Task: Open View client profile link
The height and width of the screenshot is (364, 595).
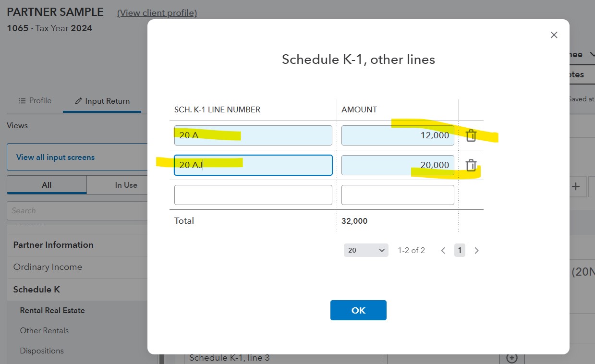Action: coord(157,12)
